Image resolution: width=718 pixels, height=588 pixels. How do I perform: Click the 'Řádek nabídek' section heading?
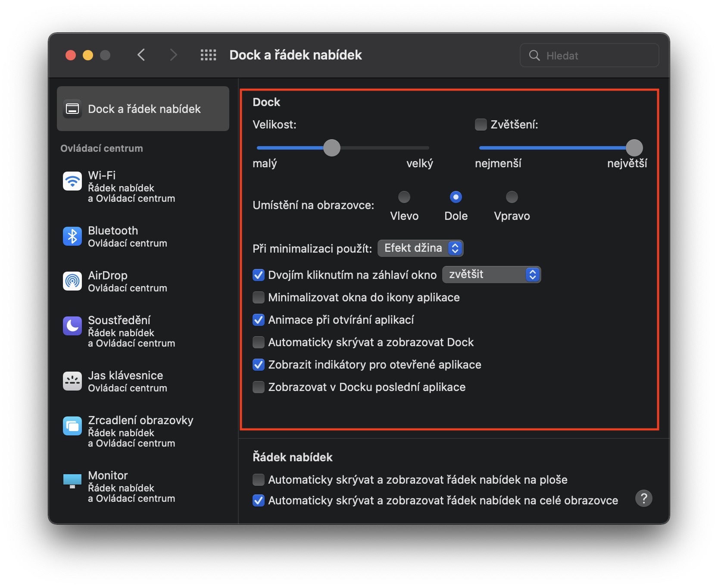point(293,457)
